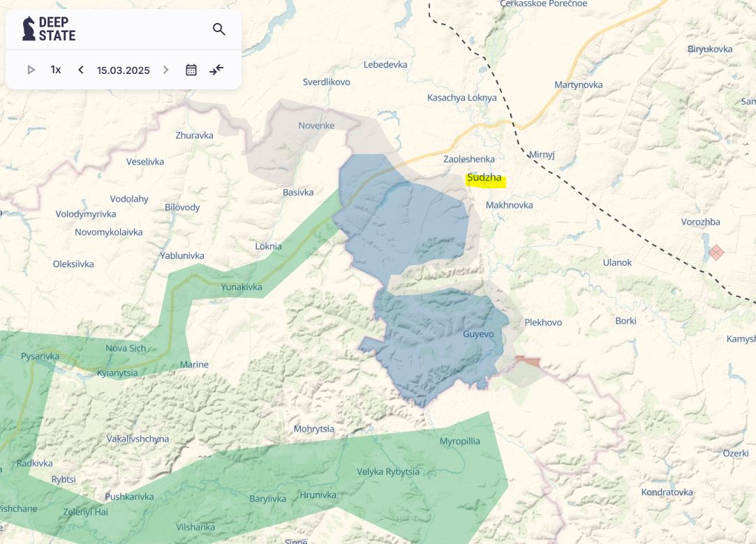The height and width of the screenshot is (544, 756).
Task: Click the DeepState chess knight logo
Action: [29, 29]
